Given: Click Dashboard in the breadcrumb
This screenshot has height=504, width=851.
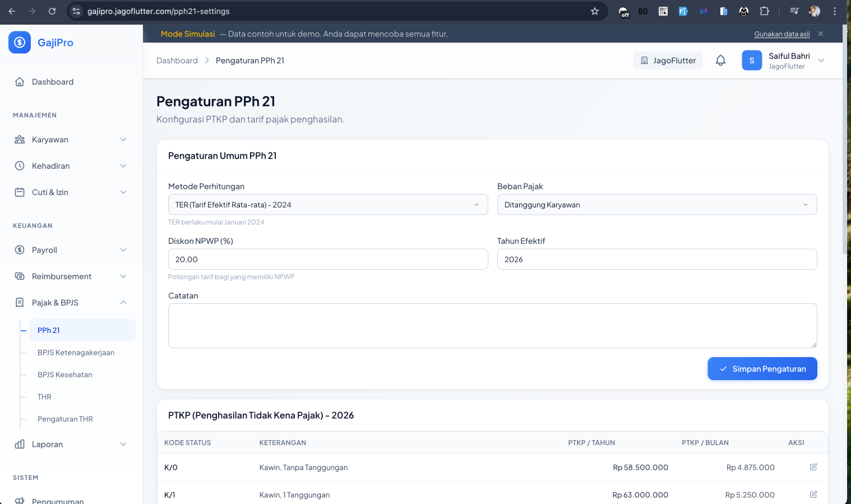Looking at the screenshot, I should pyautogui.click(x=177, y=61).
